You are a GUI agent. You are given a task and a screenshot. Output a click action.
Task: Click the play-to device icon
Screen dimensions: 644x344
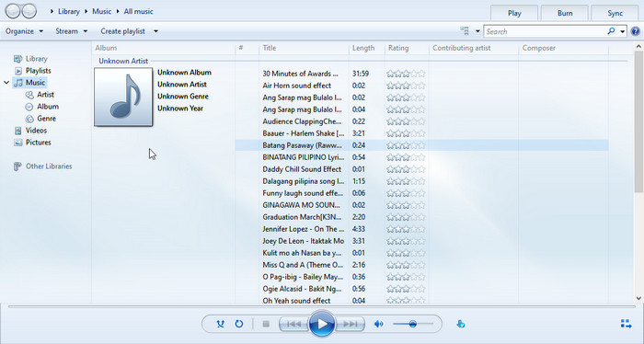point(461,324)
